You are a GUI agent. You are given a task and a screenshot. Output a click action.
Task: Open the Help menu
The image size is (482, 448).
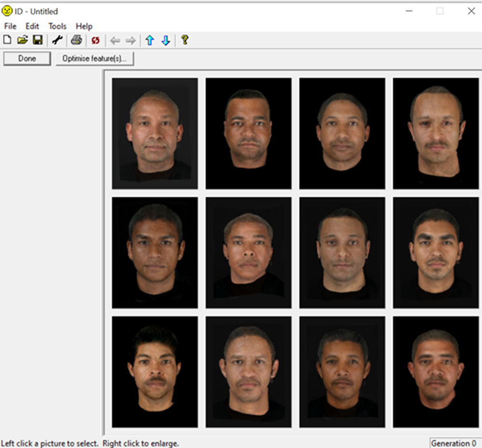tap(83, 26)
